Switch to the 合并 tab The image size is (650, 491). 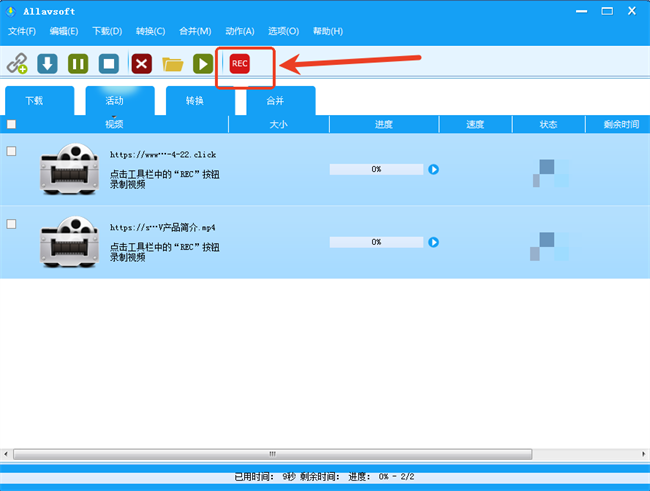pyautogui.click(x=274, y=101)
